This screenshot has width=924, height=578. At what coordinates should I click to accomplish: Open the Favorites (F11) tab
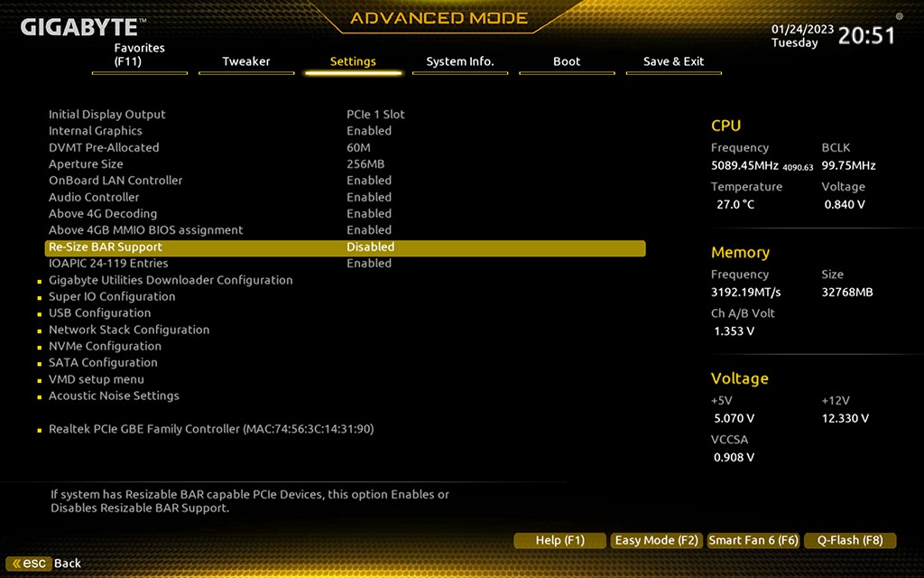point(140,55)
